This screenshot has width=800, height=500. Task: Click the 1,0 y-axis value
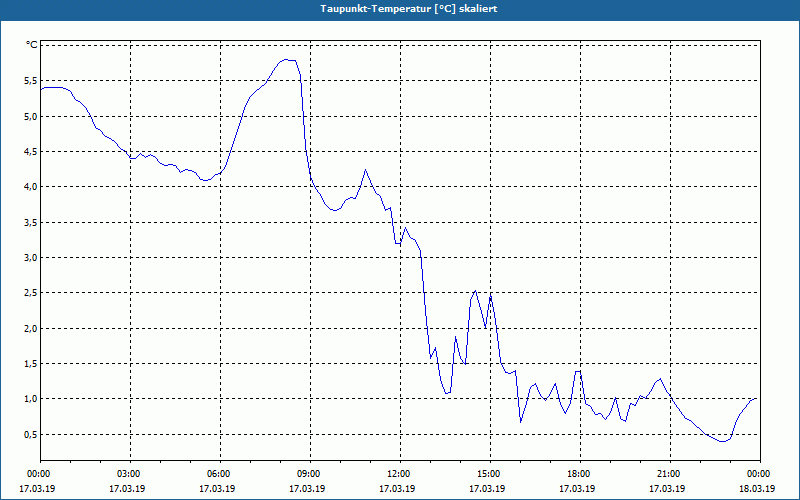tap(31, 399)
